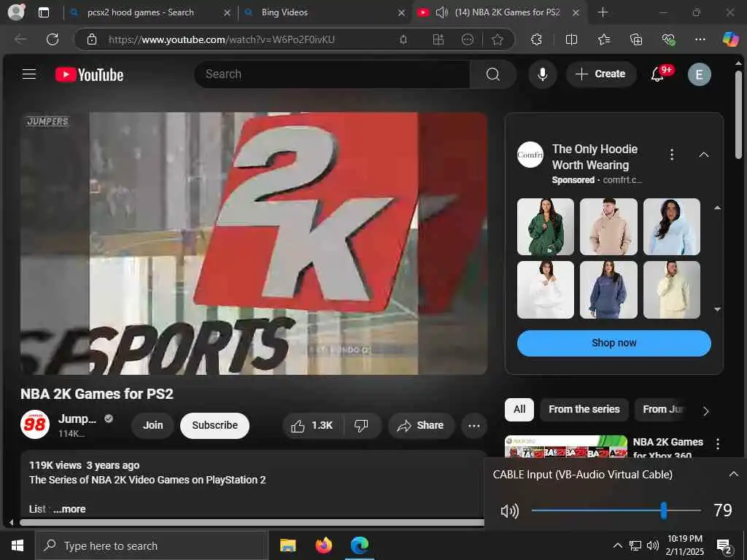Open the Action Center notifications icon
This screenshot has width=747, height=560.
click(724, 547)
